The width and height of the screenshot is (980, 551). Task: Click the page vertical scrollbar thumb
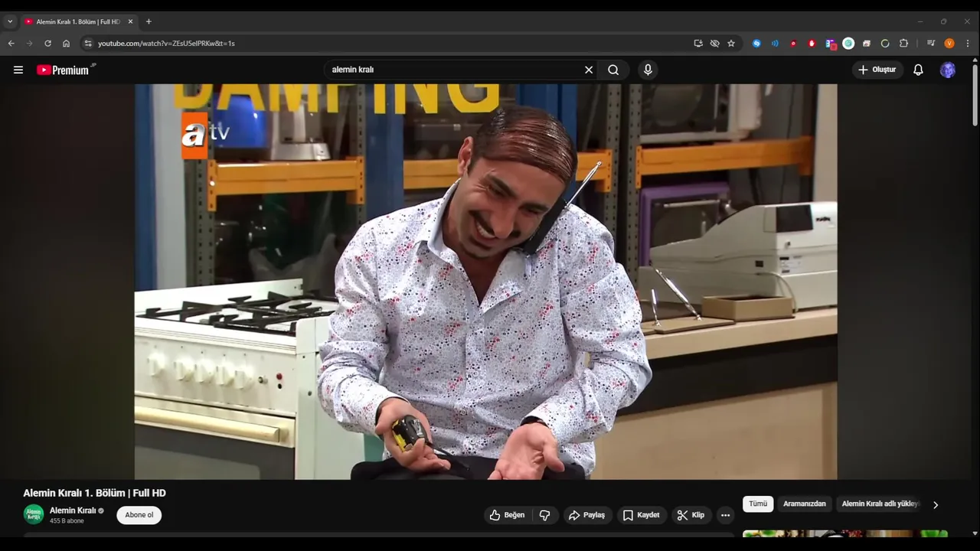[x=975, y=96]
